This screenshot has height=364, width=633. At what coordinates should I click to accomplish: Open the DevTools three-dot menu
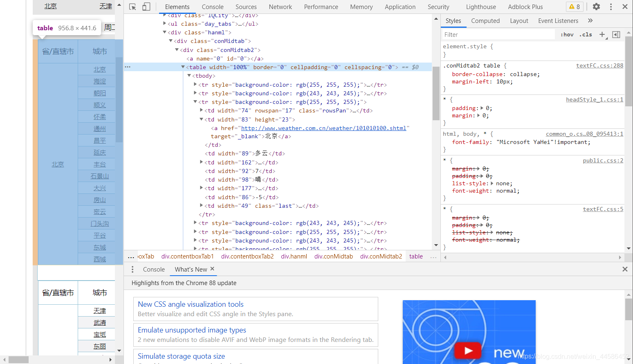tap(611, 7)
